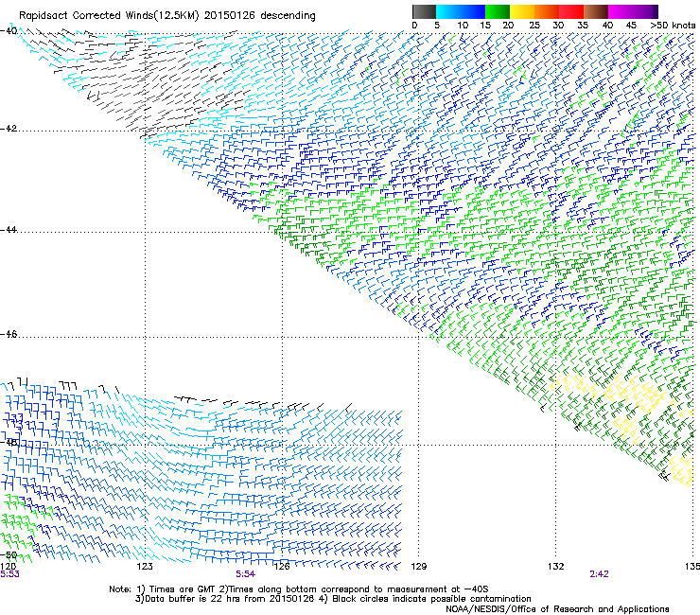Click the yellow 20-25 knots legend swatch
Screen dimensions: 700x615
coord(522,11)
